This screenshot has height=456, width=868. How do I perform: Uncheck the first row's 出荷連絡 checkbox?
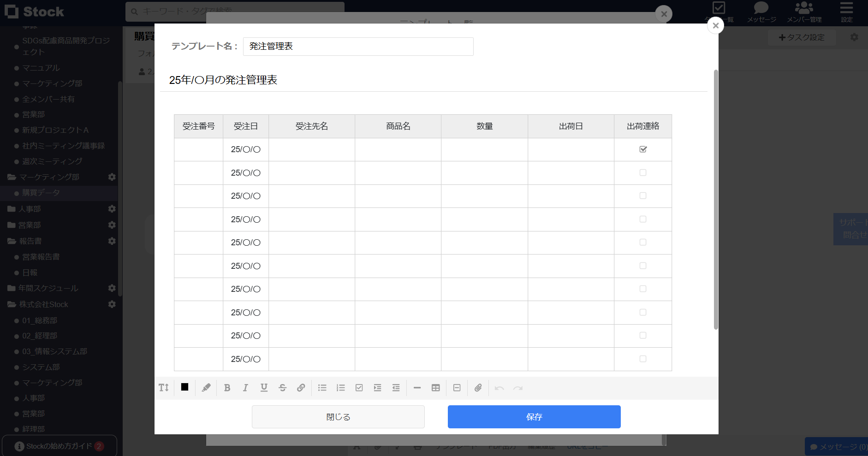coord(643,149)
